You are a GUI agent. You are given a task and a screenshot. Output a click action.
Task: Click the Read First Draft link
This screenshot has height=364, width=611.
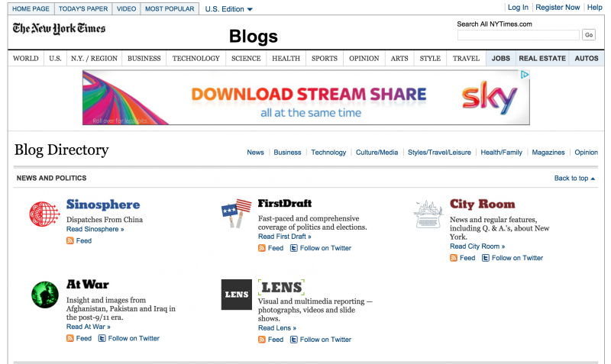coord(284,237)
